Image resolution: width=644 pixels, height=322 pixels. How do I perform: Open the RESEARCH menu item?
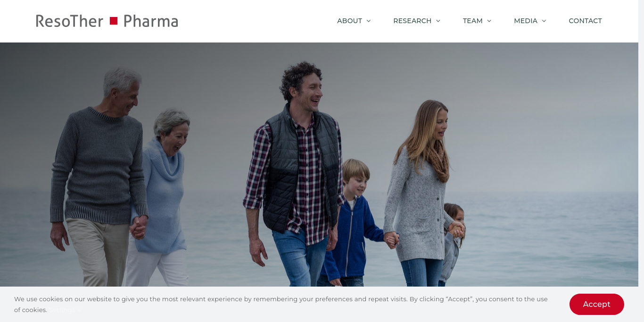412,21
